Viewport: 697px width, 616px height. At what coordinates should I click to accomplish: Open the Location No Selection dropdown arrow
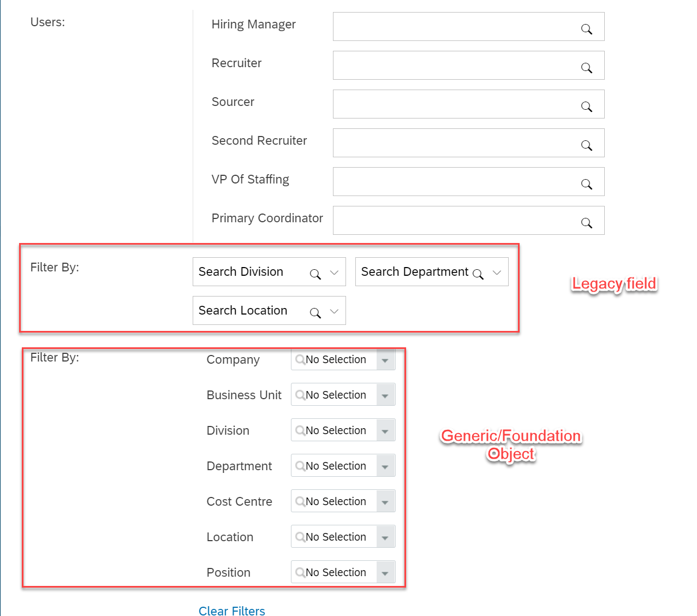[x=385, y=537]
